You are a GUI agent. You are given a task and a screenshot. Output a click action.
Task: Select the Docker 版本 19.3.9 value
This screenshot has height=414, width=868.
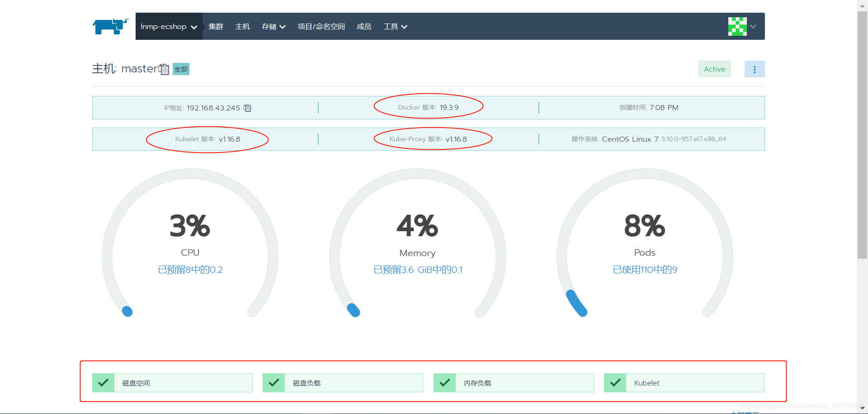pos(449,107)
